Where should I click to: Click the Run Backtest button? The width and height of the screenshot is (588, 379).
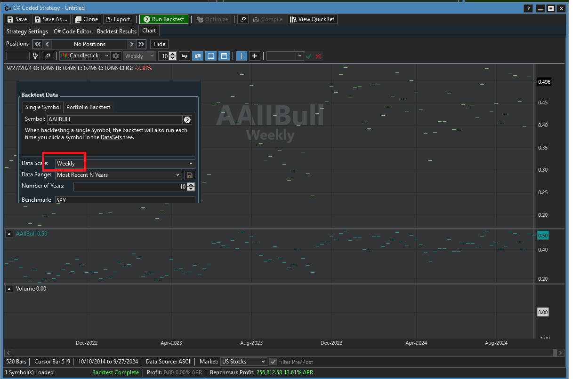coord(164,19)
